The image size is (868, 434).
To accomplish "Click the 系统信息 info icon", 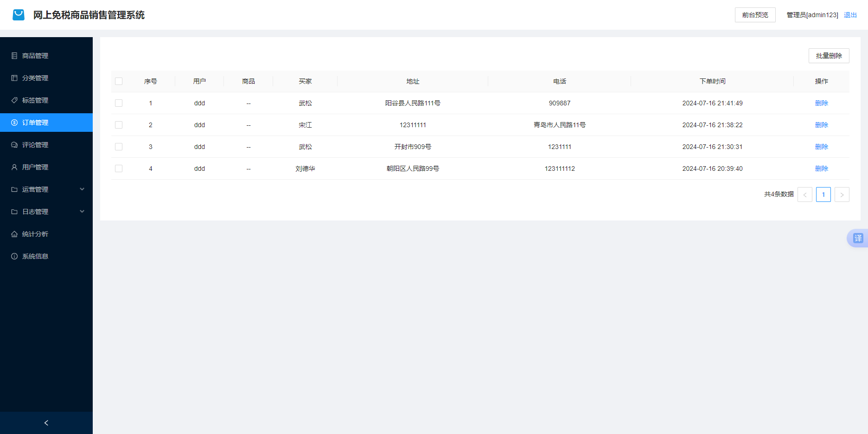I will point(14,256).
